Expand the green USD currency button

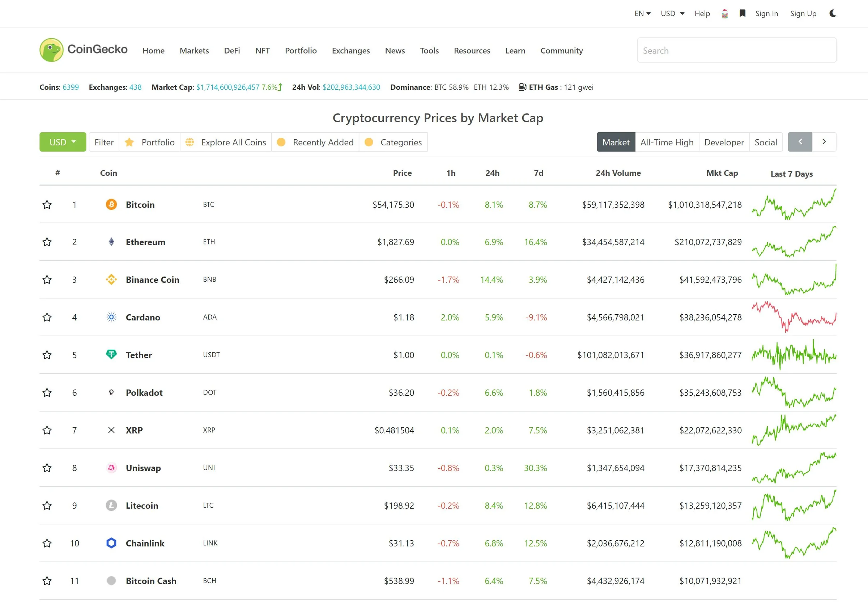[63, 142]
